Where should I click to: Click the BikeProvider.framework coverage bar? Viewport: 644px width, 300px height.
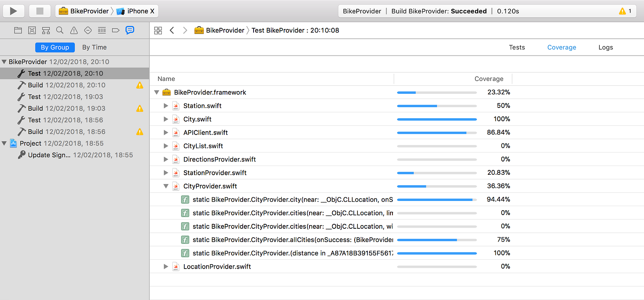point(437,93)
